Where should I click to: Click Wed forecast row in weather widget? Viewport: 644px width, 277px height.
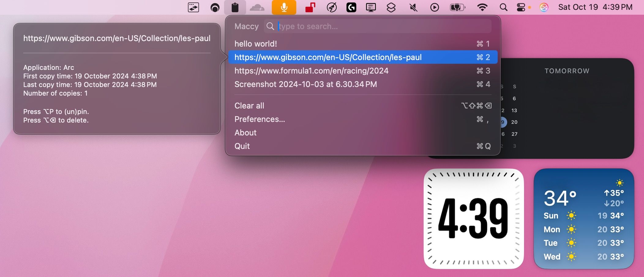pyautogui.click(x=584, y=257)
